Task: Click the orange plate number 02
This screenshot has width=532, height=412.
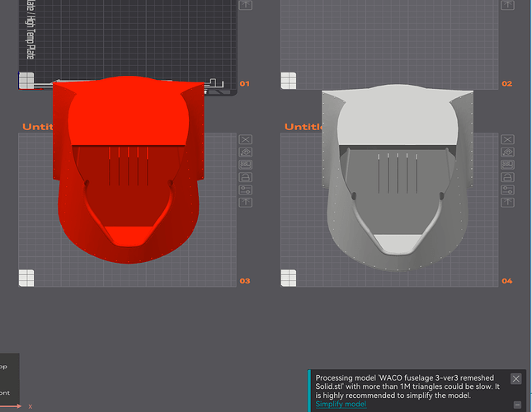Action: [507, 84]
